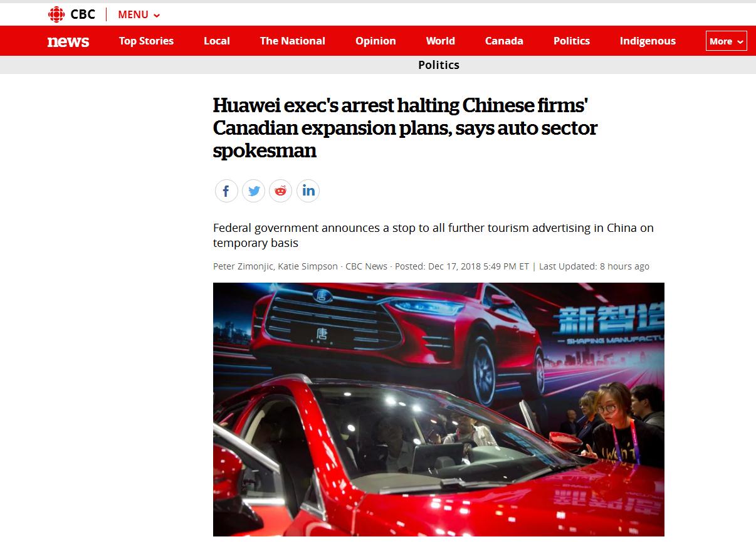This screenshot has height=544, width=756.
Task: Open the Indigenous section
Action: 648,41
